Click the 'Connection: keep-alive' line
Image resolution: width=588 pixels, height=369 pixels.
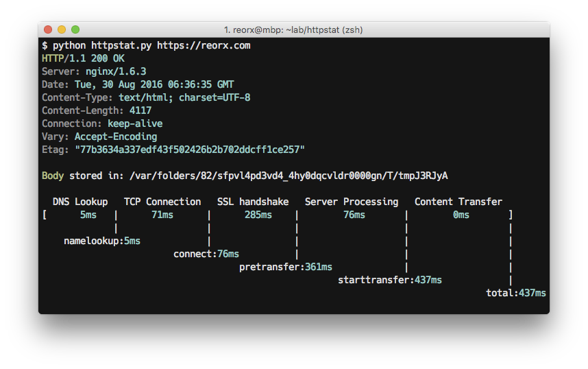(102, 123)
